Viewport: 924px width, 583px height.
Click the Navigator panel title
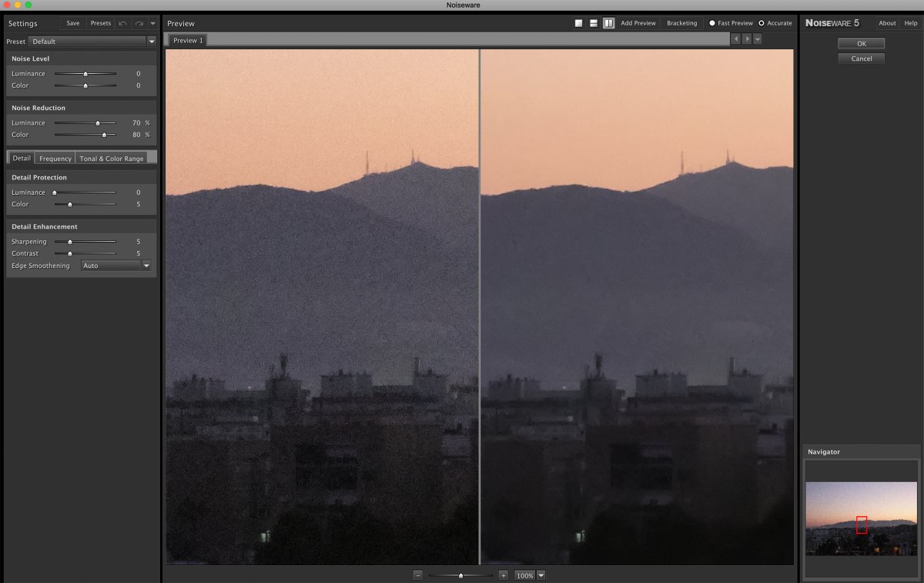(824, 452)
